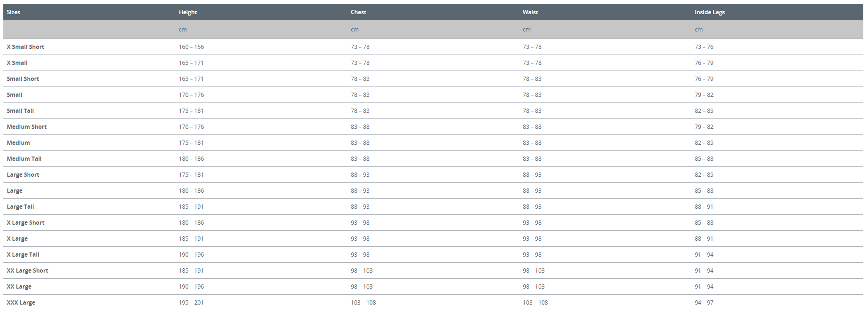Click the Height column header

coord(187,12)
